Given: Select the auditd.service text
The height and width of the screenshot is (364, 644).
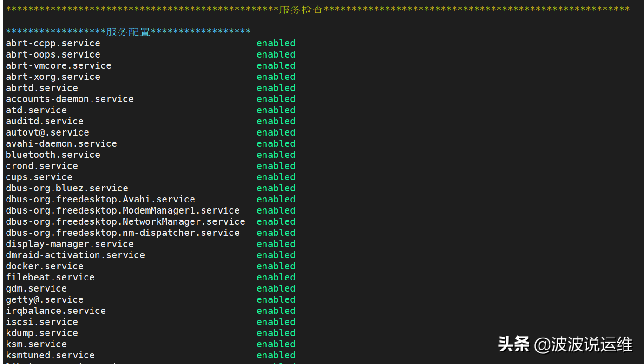Looking at the screenshot, I should [45, 121].
